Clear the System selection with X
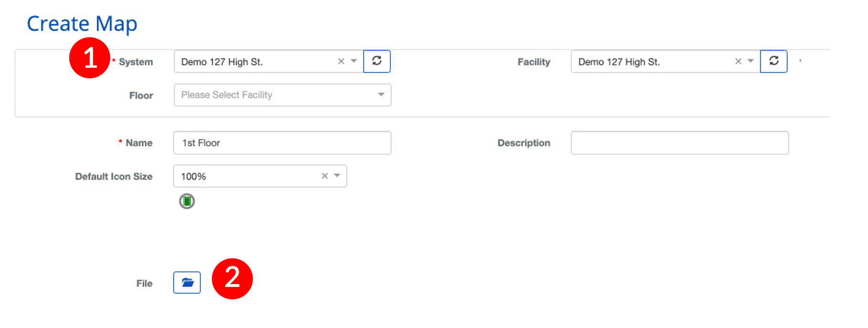Image resolution: width=868 pixels, height=328 pixels. pyautogui.click(x=341, y=61)
